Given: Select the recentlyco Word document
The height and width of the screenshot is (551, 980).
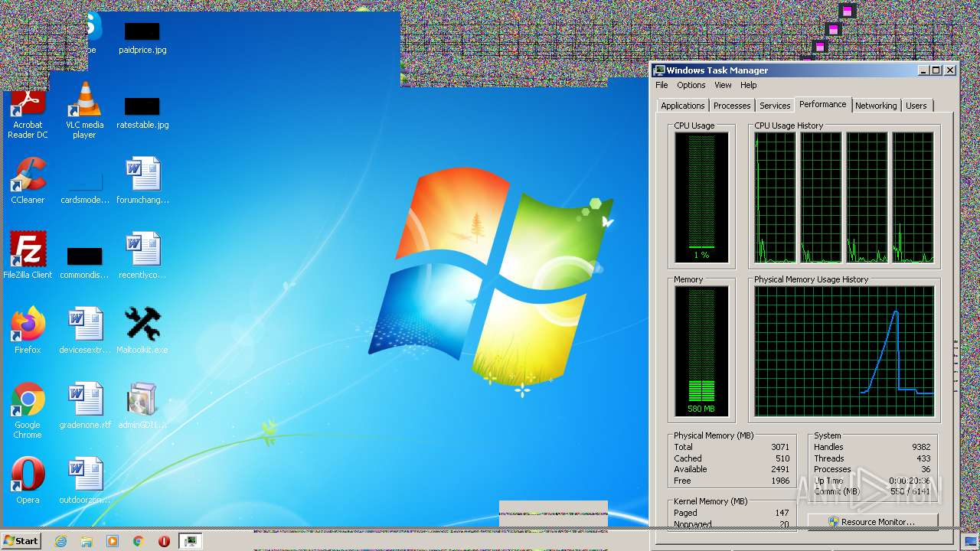Looking at the screenshot, I should point(142,256).
